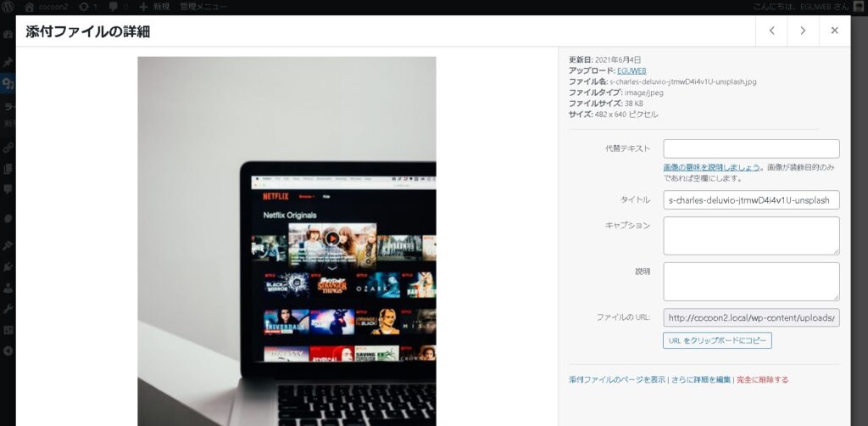The width and height of the screenshot is (868, 426).
Task: Open the comments bubble icon in the admin bar
Action: coord(114,7)
